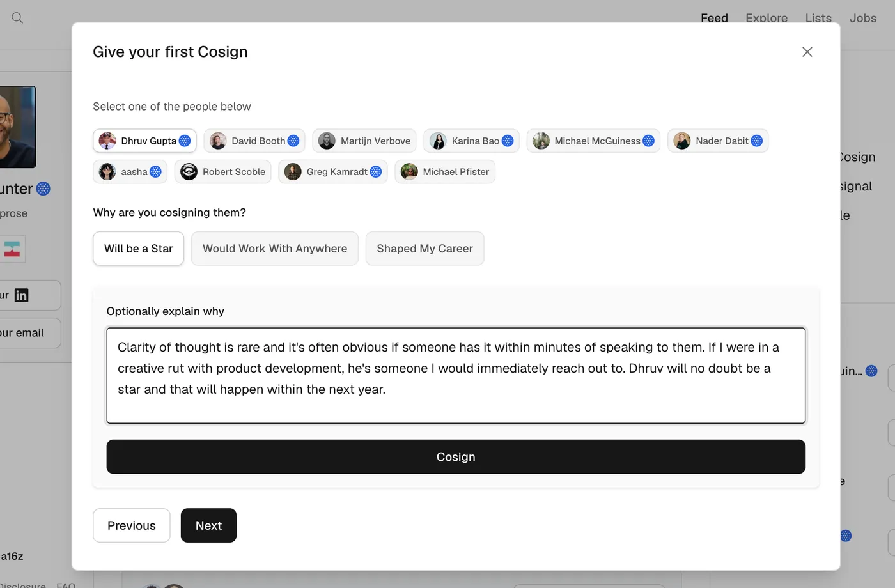Choose Greg Kamradt chip
The image size is (895, 588).
[x=333, y=171]
